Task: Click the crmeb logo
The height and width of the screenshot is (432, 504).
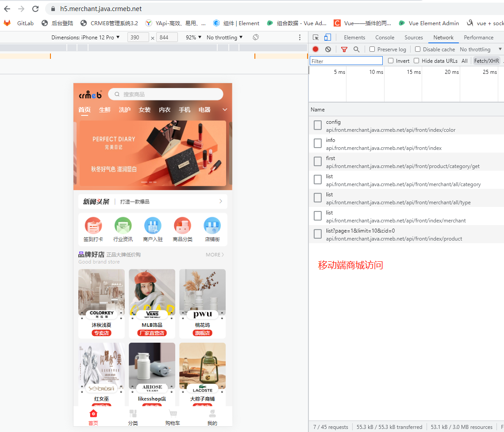Action: [90, 95]
